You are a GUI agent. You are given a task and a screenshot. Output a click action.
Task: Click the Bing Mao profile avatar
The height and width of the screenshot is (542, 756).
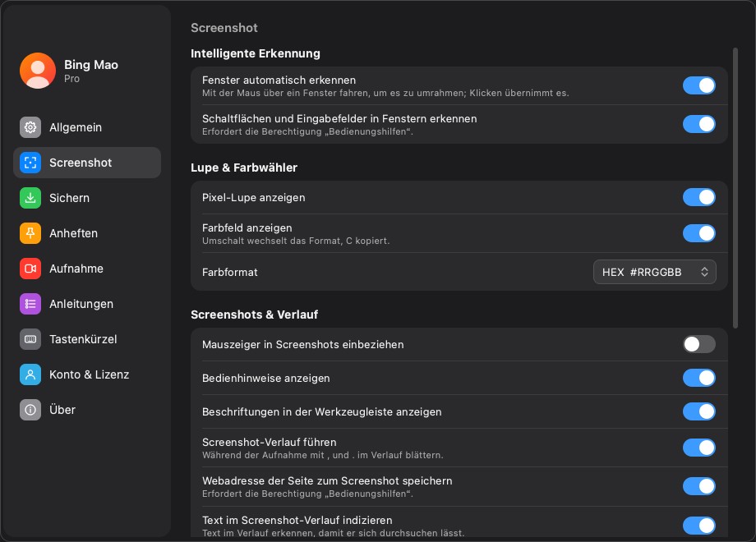point(38,71)
